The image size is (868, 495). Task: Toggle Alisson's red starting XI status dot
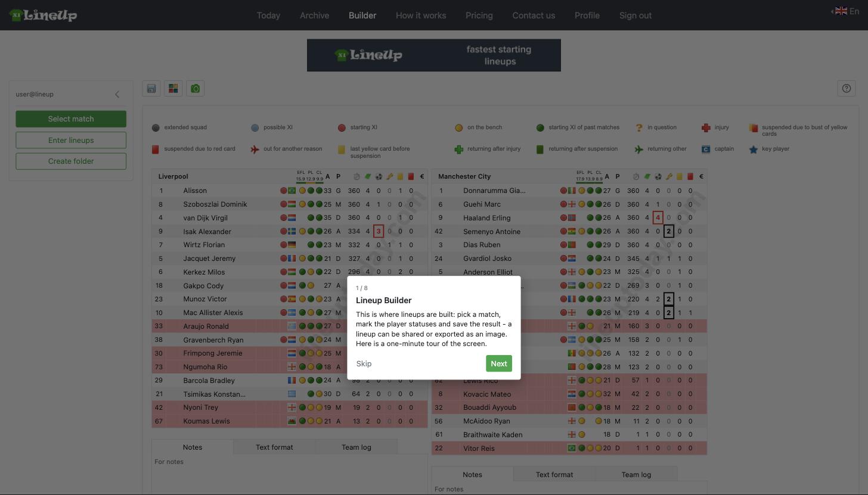(284, 191)
